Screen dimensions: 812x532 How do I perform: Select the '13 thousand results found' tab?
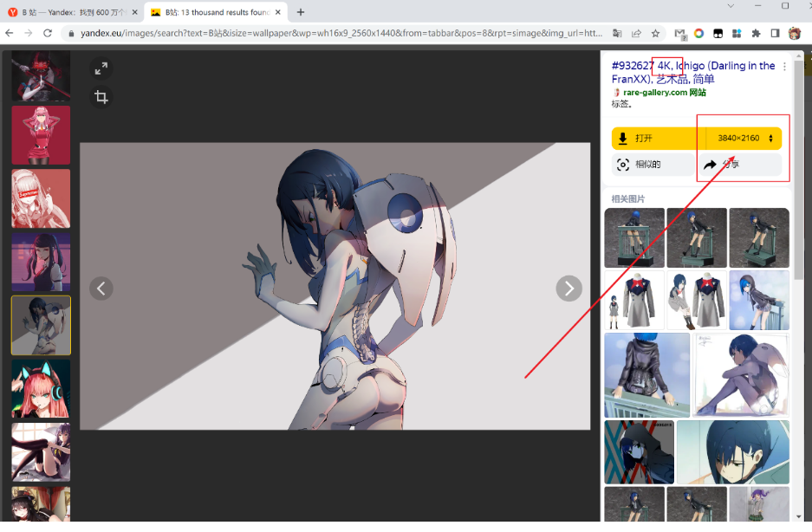pyautogui.click(x=217, y=12)
